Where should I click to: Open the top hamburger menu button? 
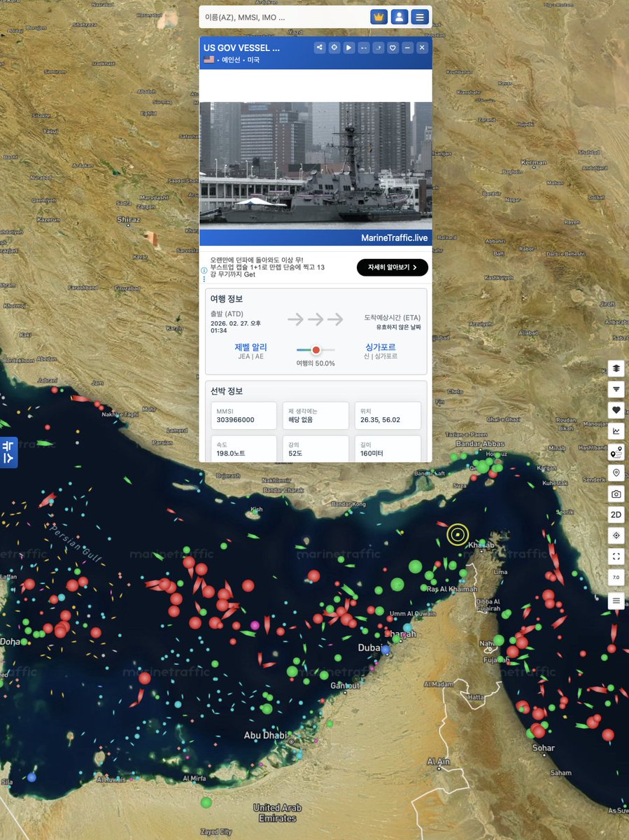(419, 17)
